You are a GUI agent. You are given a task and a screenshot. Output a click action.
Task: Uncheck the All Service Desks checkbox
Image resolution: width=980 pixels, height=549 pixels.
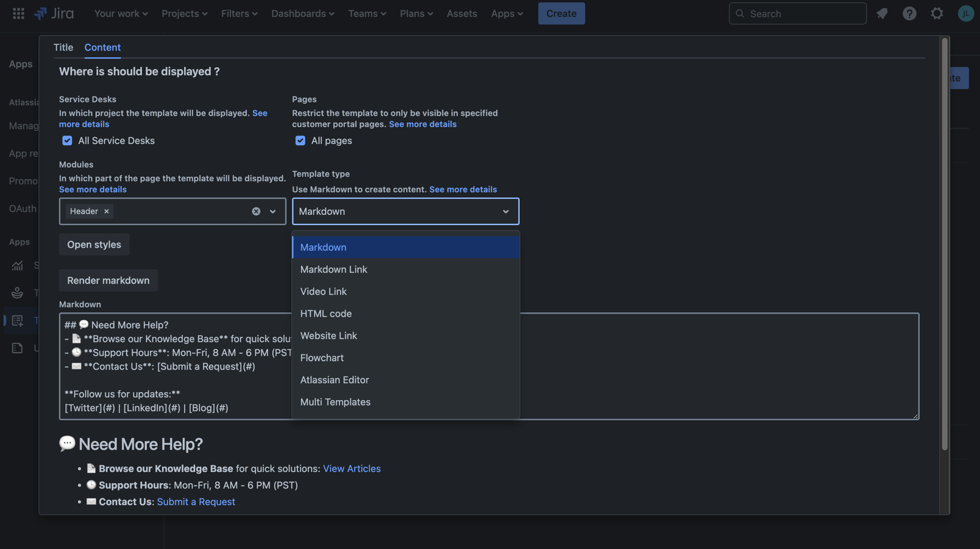[x=67, y=141]
